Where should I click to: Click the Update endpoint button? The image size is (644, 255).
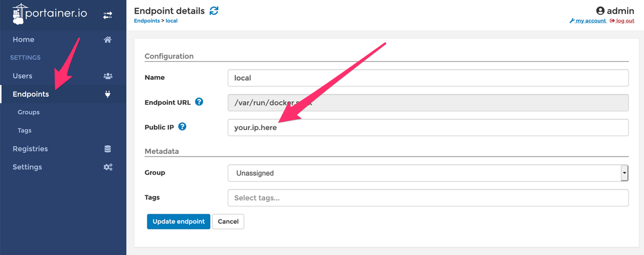(179, 221)
